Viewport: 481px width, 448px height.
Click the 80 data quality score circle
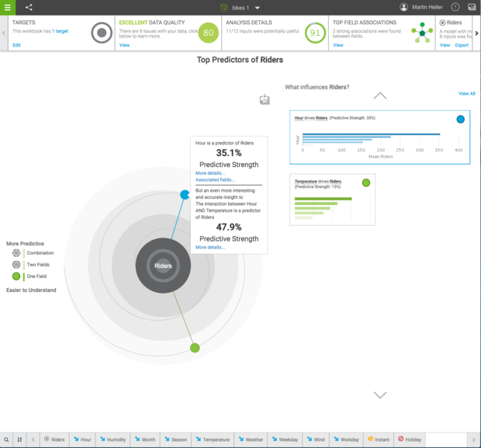208,33
